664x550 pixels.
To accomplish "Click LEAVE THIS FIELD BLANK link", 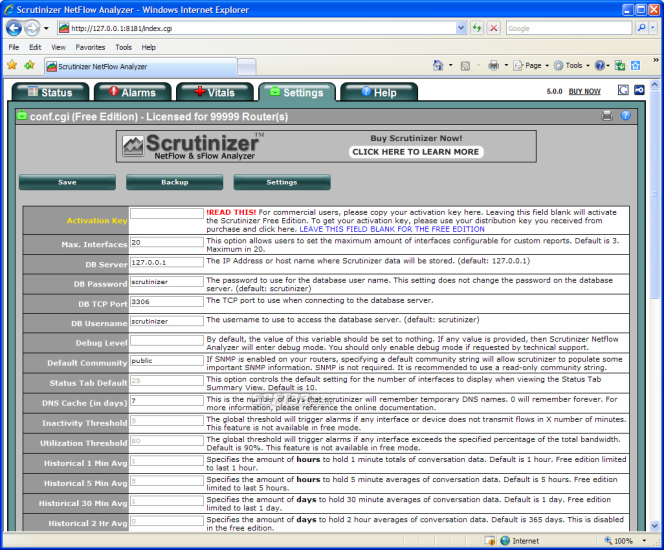I will [392, 229].
